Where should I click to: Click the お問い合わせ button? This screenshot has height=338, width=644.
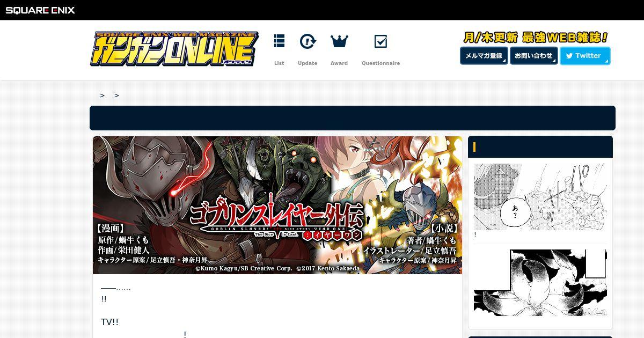point(533,56)
